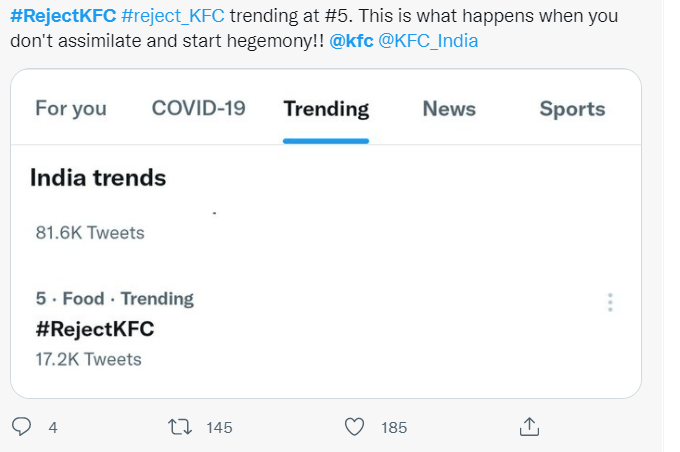Click the 4 replies count
This screenshot has width=680, height=452.
click(x=53, y=428)
